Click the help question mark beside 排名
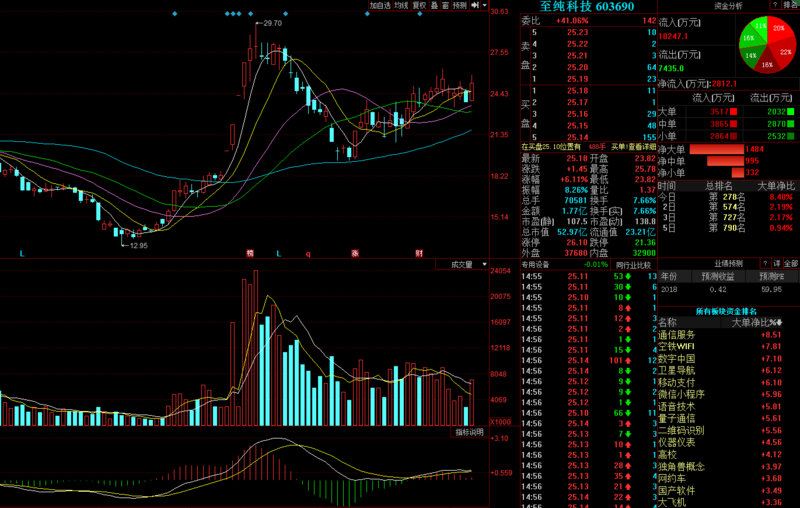This screenshot has height=508, width=800. pyautogui.click(x=774, y=5)
